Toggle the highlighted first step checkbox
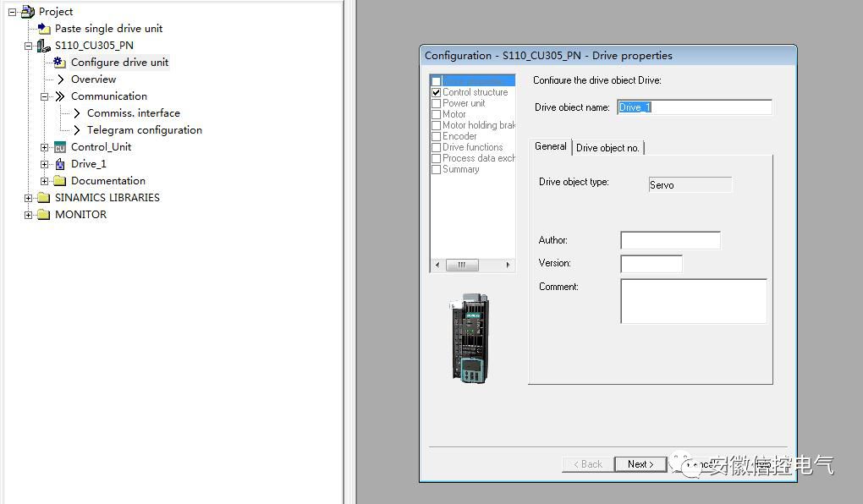Image resolution: width=863 pixels, height=504 pixels. pyautogui.click(x=437, y=81)
